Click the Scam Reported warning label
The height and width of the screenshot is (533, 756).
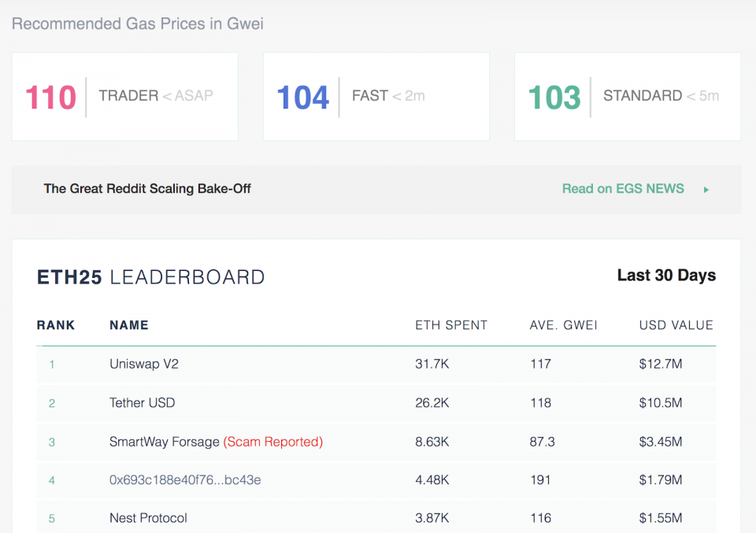pos(273,442)
